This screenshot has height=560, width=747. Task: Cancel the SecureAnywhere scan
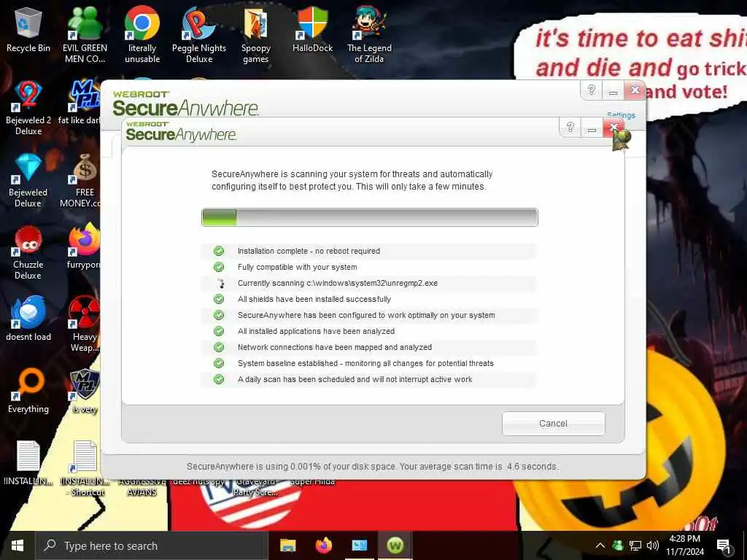tap(553, 424)
